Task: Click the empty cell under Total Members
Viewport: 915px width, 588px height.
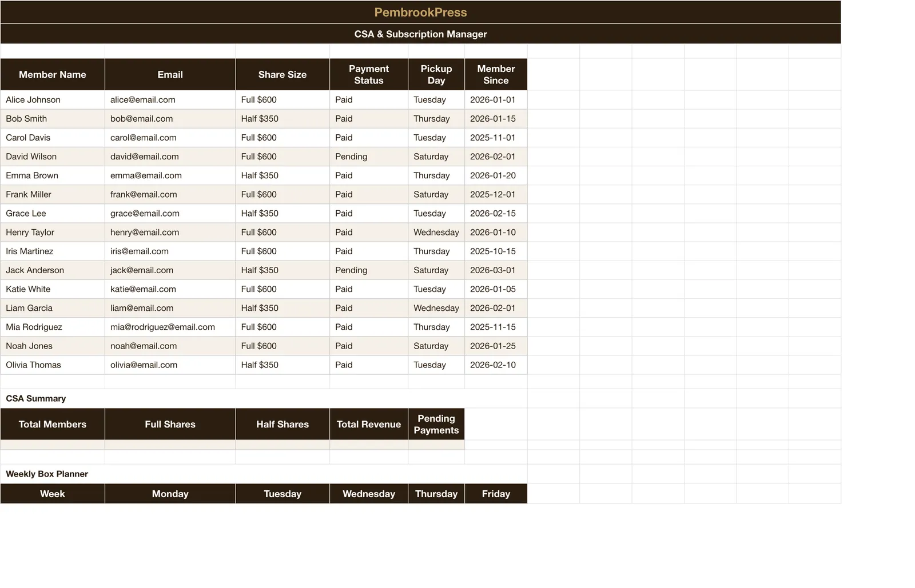Action: point(53,445)
